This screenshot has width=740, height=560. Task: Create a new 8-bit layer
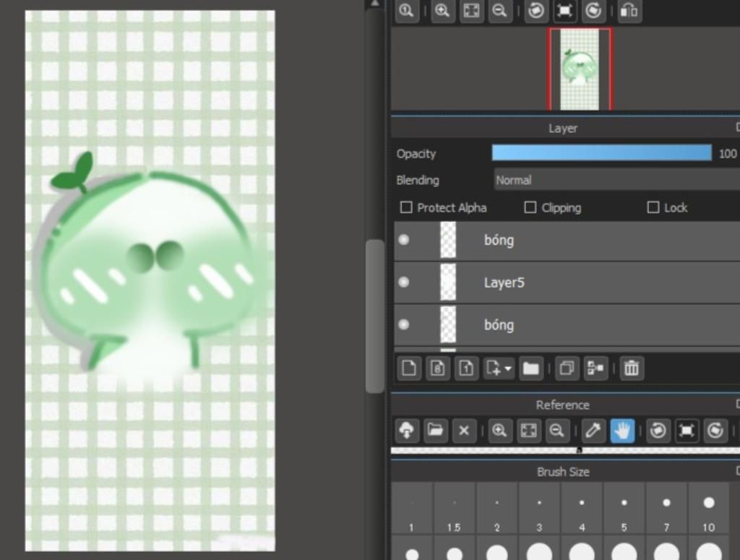(x=437, y=368)
